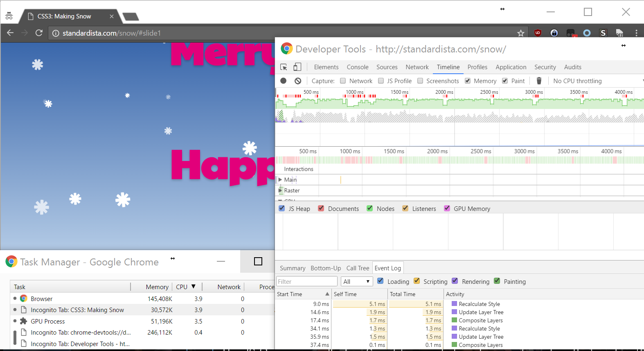Go back to the previous page

[x=10, y=33]
